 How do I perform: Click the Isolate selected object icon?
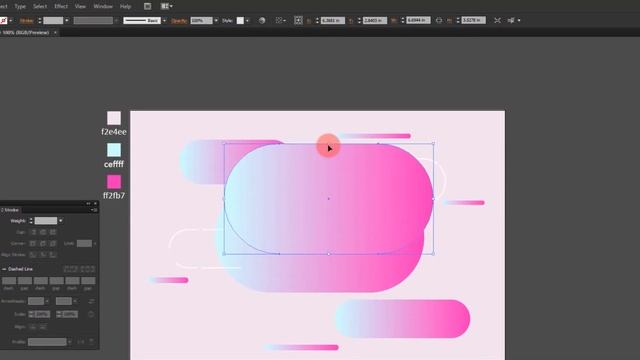tap(497, 20)
